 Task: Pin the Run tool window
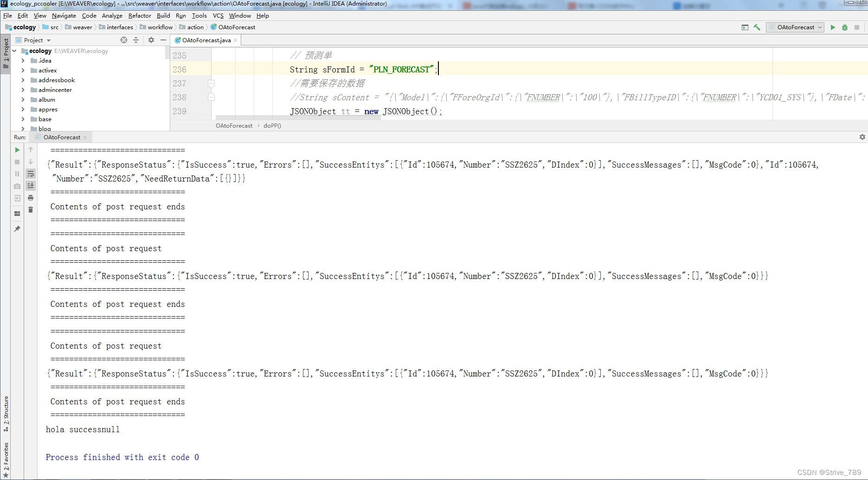point(17,228)
